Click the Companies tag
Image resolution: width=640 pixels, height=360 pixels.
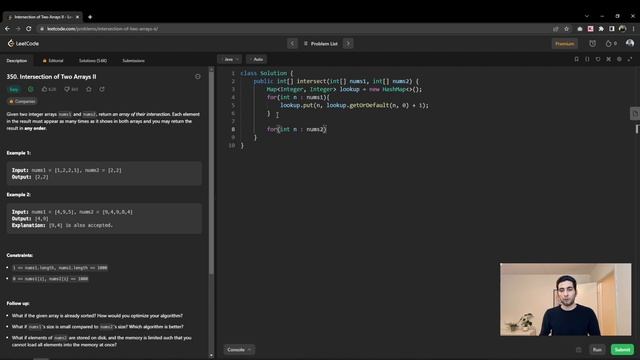coord(22,101)
